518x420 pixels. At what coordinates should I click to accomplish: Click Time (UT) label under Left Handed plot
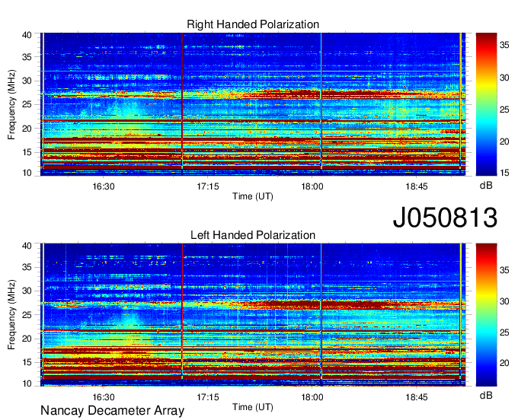pos(253,407)
